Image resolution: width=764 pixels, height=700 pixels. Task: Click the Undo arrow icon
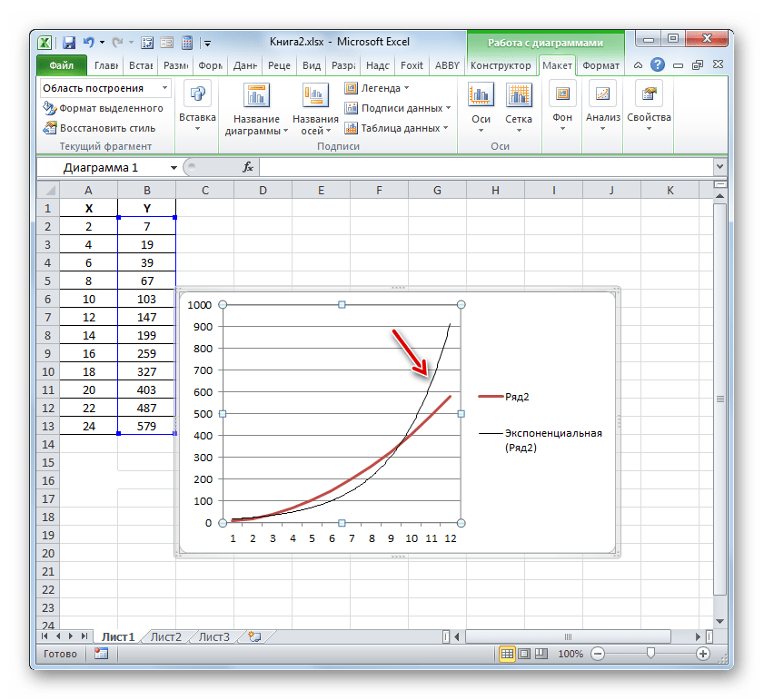click(x=88, y=43)
